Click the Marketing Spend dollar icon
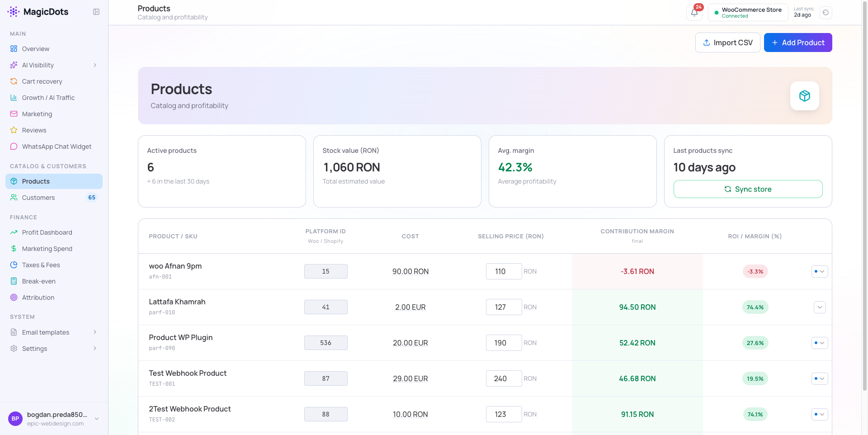Viewport: 868px width, 435px height. point(14,249)
